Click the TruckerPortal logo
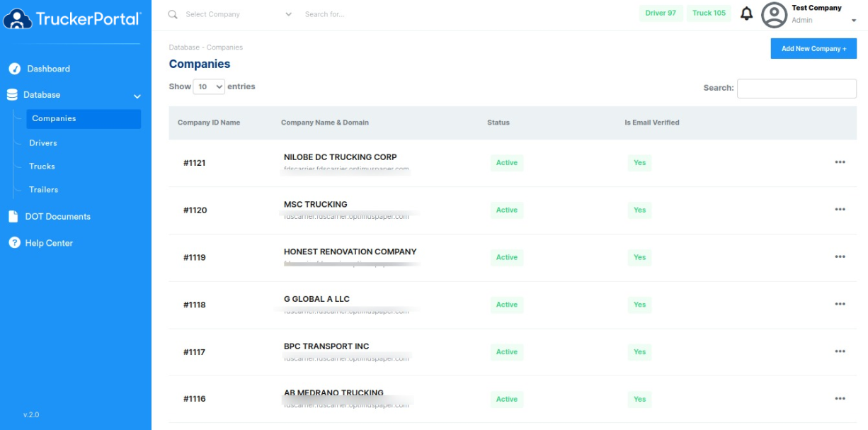 click(72, 18)
